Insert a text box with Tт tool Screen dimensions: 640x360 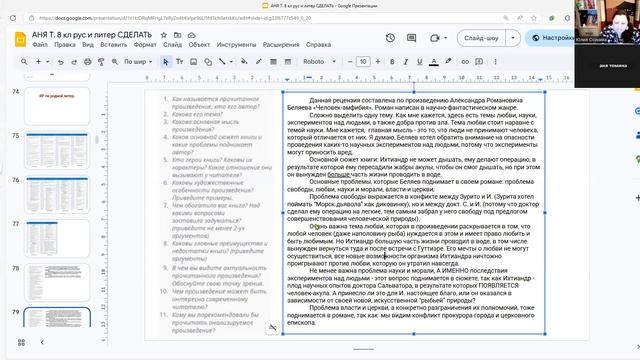180,62
